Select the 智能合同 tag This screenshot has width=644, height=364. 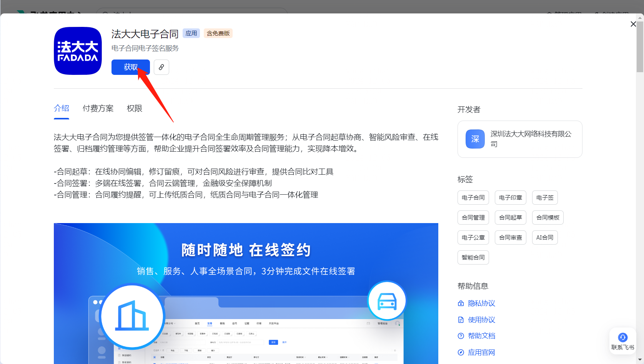click(473, 257)
